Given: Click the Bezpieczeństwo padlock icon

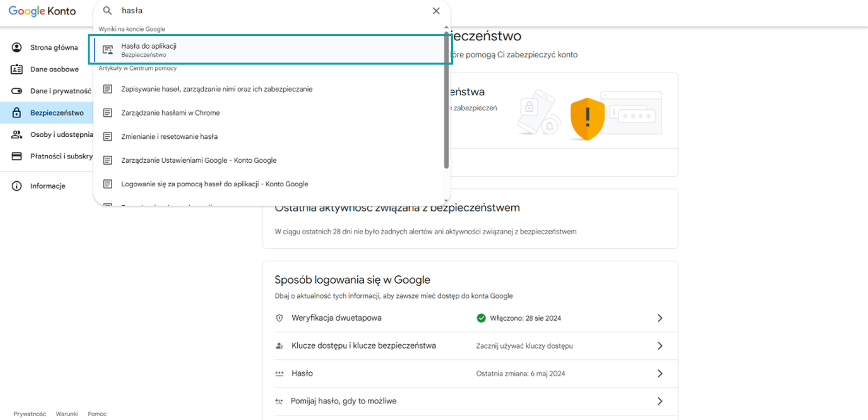Looking at the screenshot, I should 17,113.
